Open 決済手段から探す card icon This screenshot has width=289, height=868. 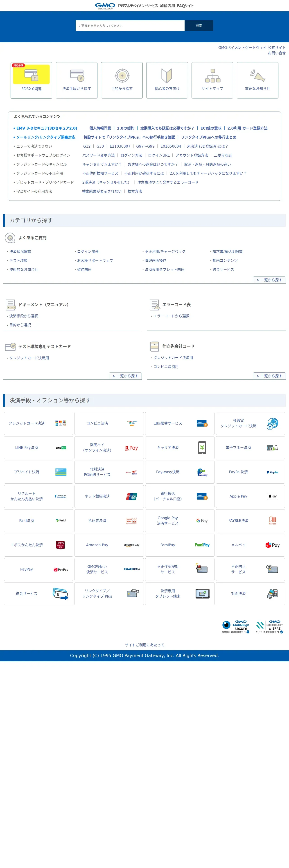77,75
